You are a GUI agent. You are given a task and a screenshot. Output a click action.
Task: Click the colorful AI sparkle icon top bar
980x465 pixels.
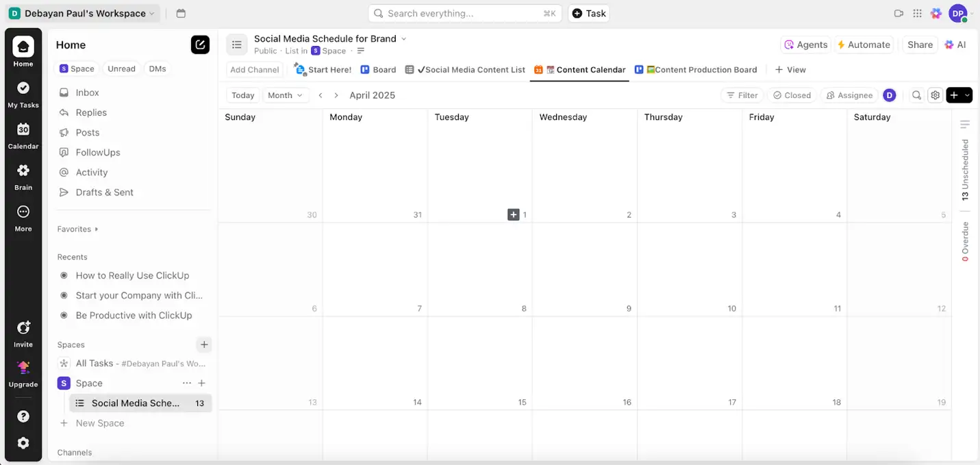(935, 13)
